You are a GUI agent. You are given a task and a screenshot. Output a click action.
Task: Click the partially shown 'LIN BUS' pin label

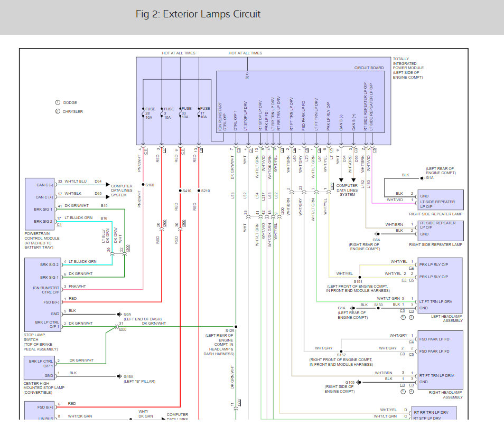(x=45, y=419)
